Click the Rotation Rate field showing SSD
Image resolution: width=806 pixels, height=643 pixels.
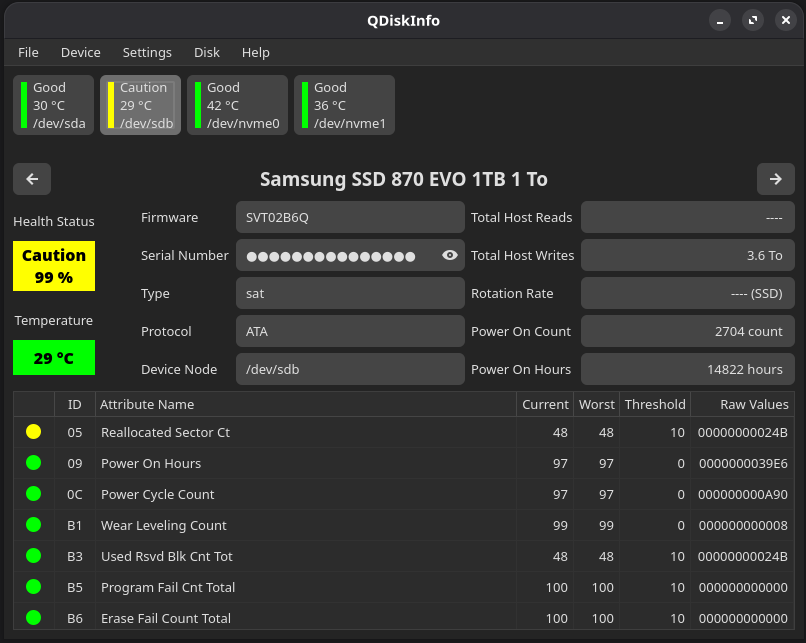click(x=688, y=293)
